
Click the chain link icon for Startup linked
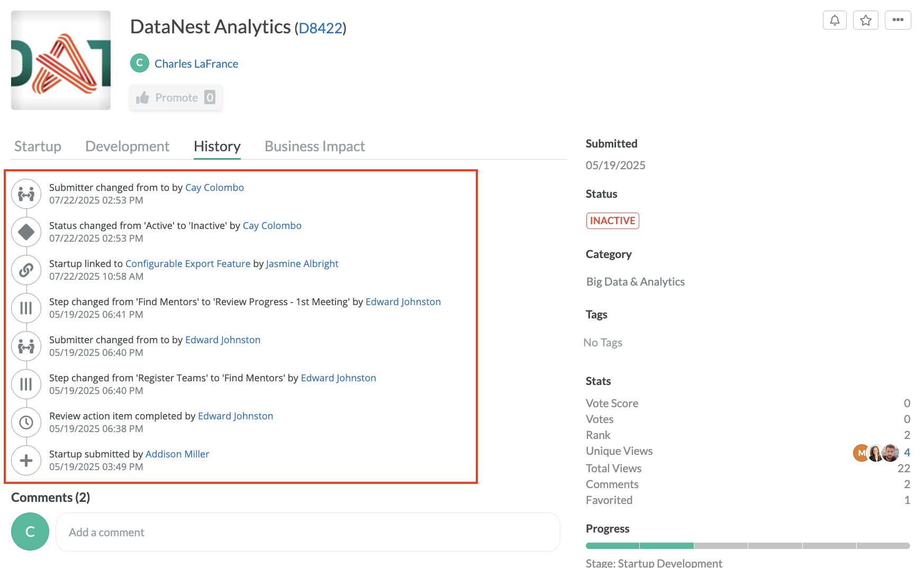pos(26,270)
